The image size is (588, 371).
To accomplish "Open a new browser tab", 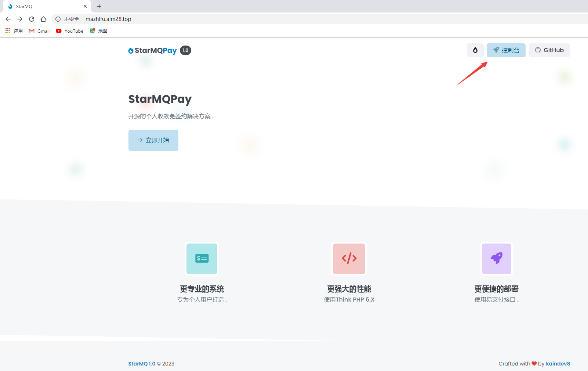I will [99, 6].
